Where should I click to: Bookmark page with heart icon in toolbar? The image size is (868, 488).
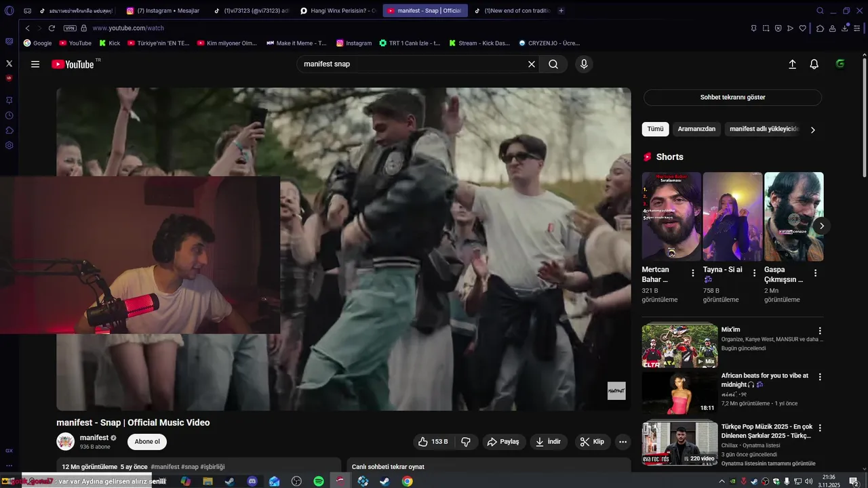(x=803, y=28)
